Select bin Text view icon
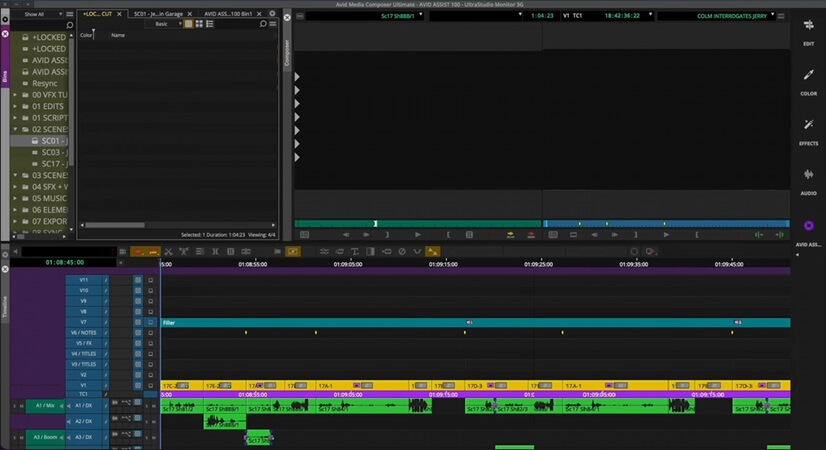The width and height of the screenshot is (826, 450). tap(188, 24)
